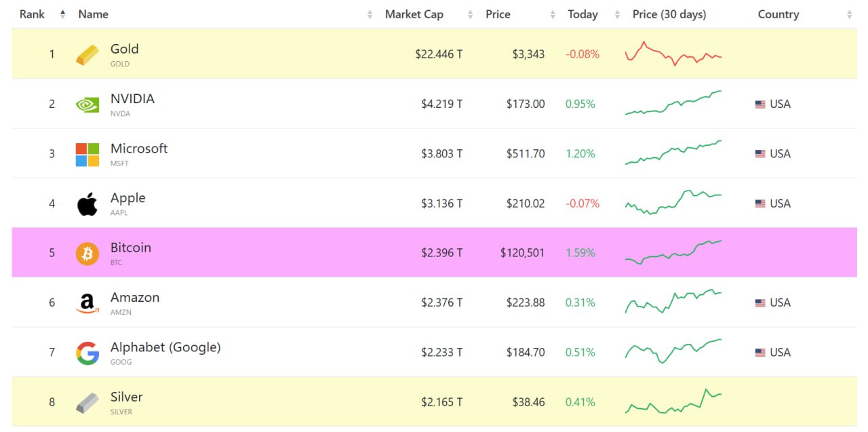Click Amazon price $223.88
Image resolution: width=868 pixels, height=432 pixels.
526,303
